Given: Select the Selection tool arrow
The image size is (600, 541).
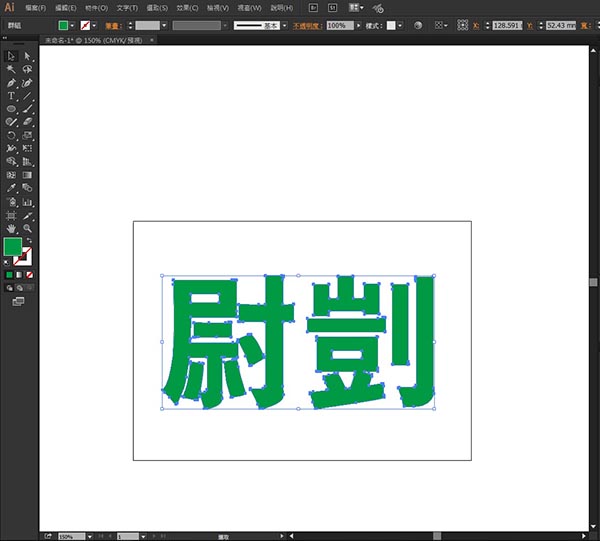Looking at the screenshot, I should [11, 57].
